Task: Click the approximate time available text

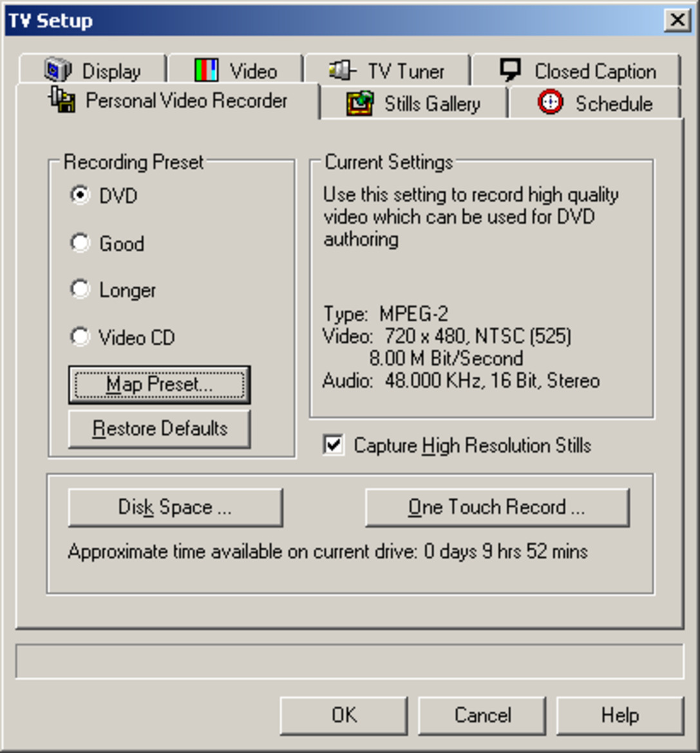Action: click(328, 551)
